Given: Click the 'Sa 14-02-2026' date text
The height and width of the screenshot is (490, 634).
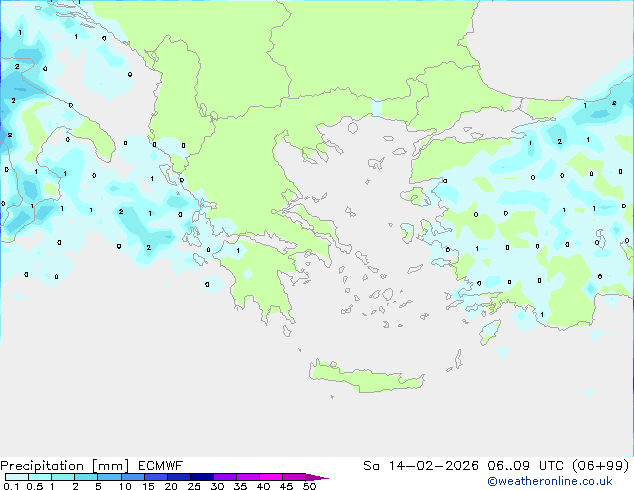Looking at the screenshot, I should click(421, 466).
